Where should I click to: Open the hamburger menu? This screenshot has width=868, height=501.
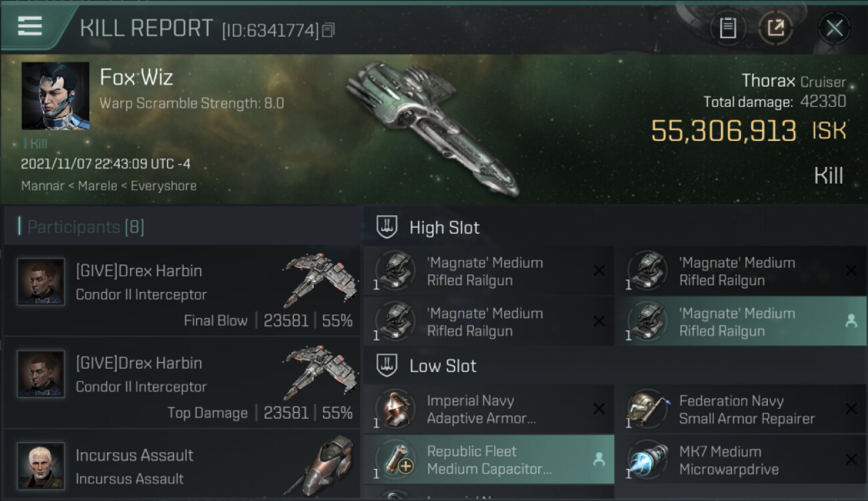pos(29,26)
